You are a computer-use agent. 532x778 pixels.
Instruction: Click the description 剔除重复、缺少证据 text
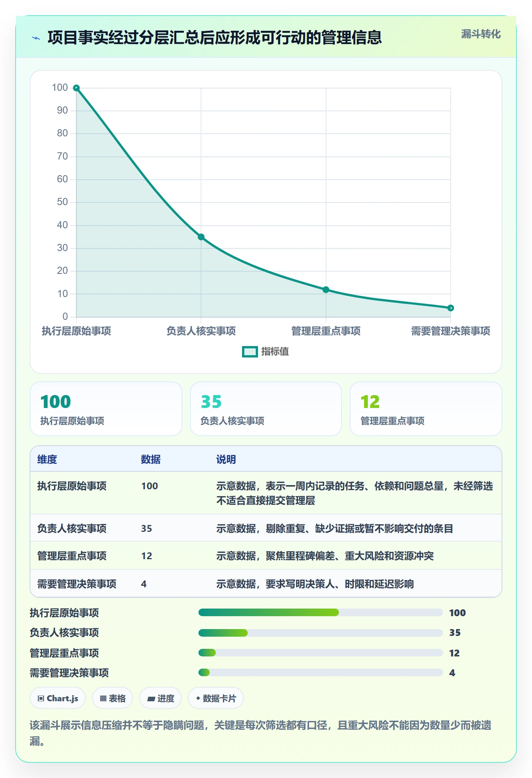click(335, 528)
